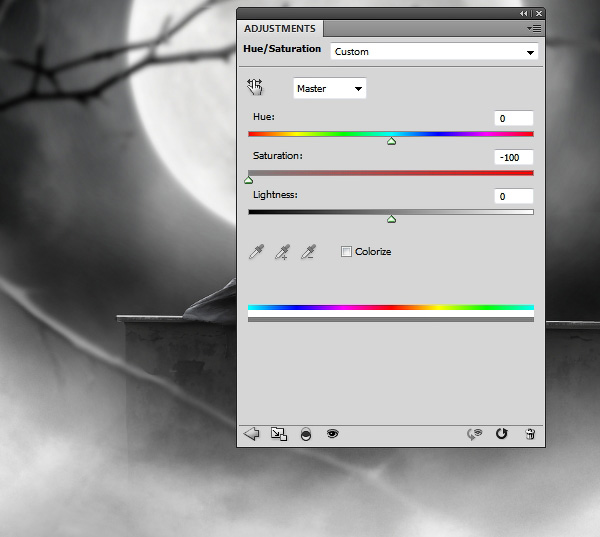Delete this adjustment layer trash icon
This screenshot has height=537, width=600.
530,434
